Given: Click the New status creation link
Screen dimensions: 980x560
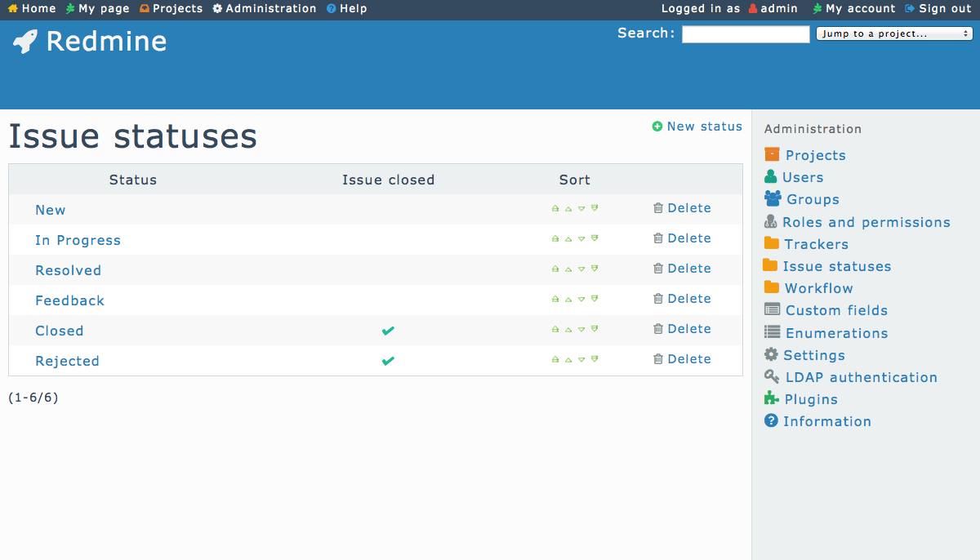Looking at the screenshot, I should pyautogui.click(x=697, y=127).
